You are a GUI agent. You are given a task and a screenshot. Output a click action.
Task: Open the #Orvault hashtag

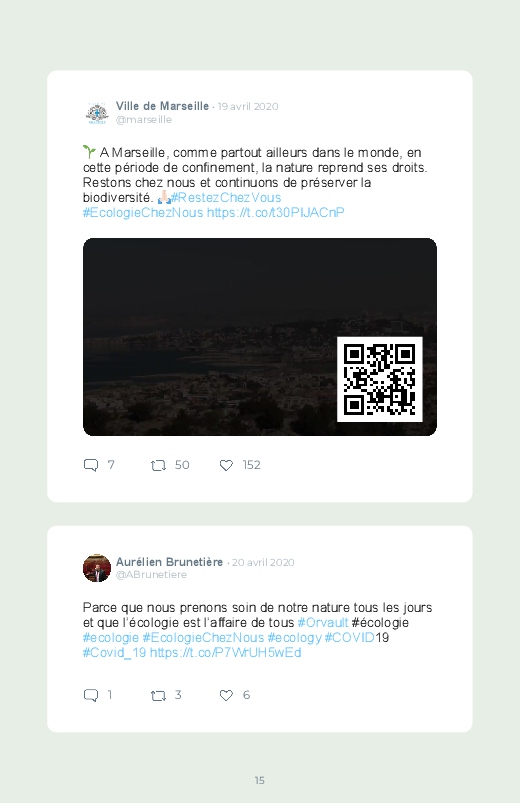pos(323,623)
